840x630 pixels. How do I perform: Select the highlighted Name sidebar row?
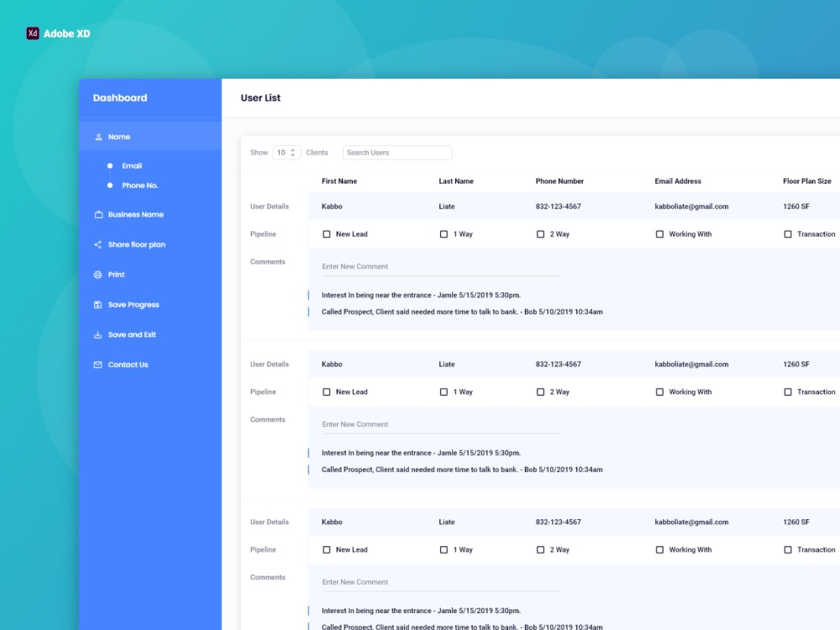[x=150, y=136]
